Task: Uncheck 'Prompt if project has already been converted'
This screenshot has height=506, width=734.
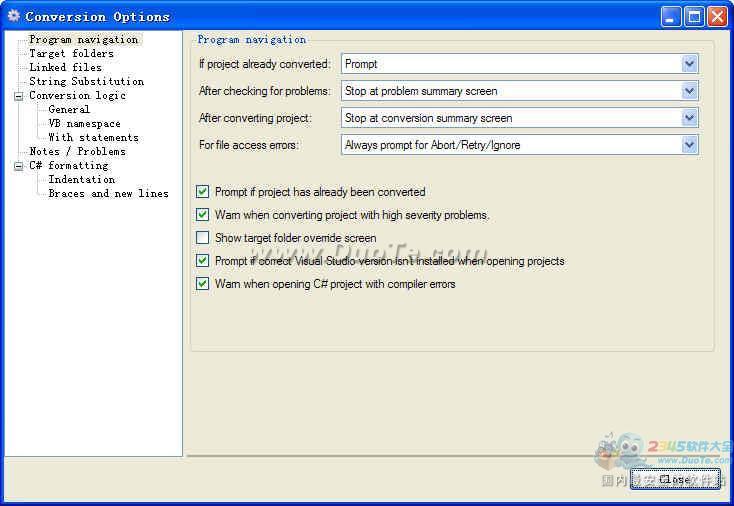Action: [202, 192]
